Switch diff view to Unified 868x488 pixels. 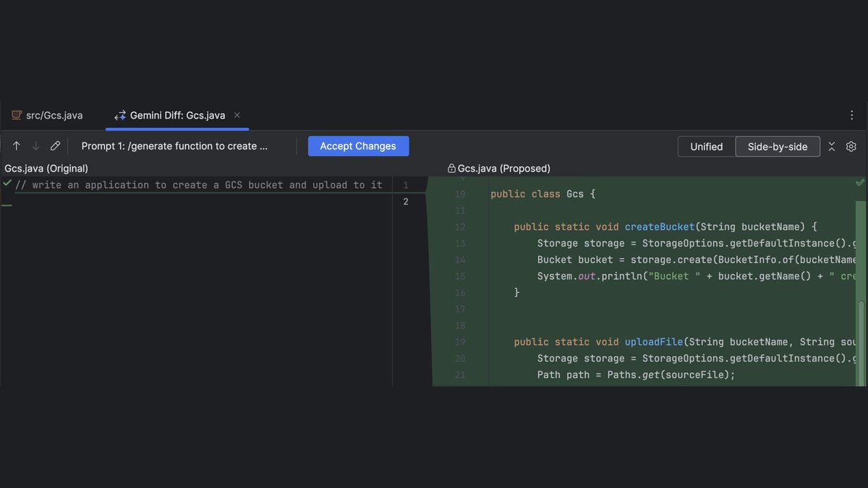point(707,147)
